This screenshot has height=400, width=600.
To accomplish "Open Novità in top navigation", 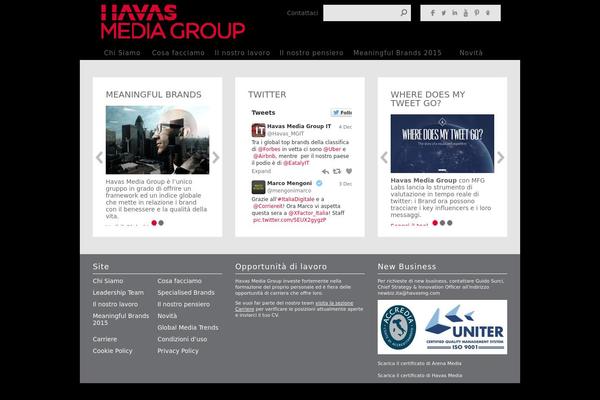I will [471, 53].
